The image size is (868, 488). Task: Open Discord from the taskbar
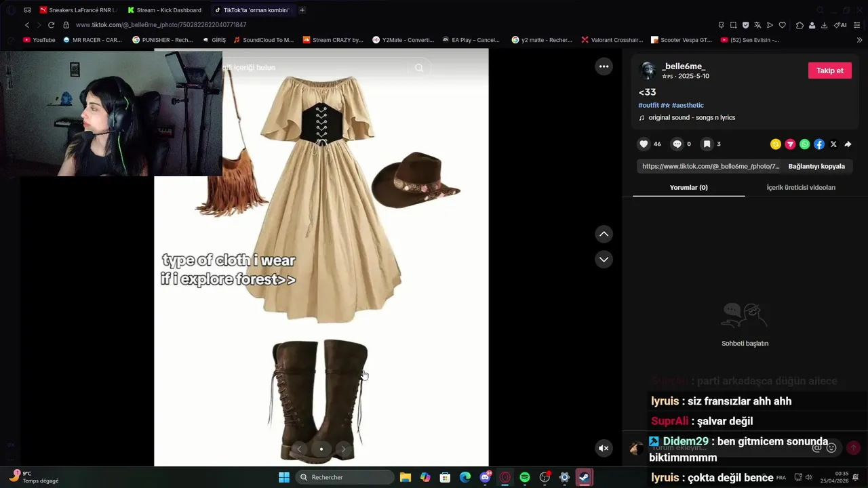pyautogui.click(x=485, y=477)
